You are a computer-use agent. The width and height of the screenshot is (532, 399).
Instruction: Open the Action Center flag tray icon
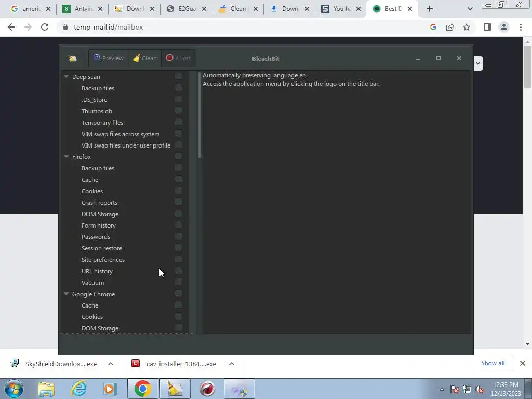pyautogui.click(x=455, y=390)
